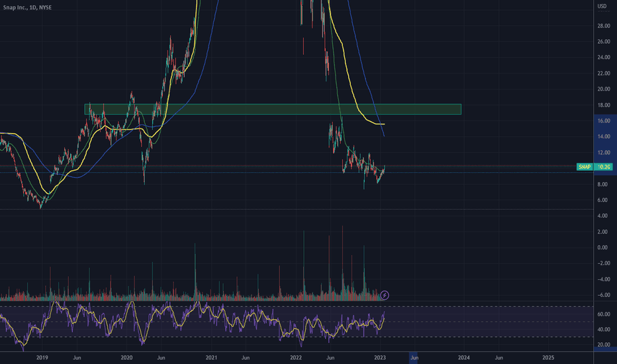617x364 pixels.
Task: Click the 20.00 RSI axis label
Action: tap(604, 345)
